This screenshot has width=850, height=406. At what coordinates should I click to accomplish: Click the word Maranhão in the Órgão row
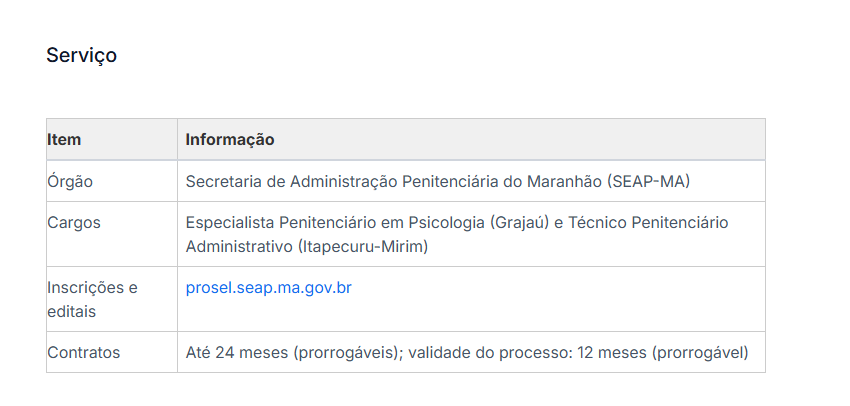tap(563, 181)
